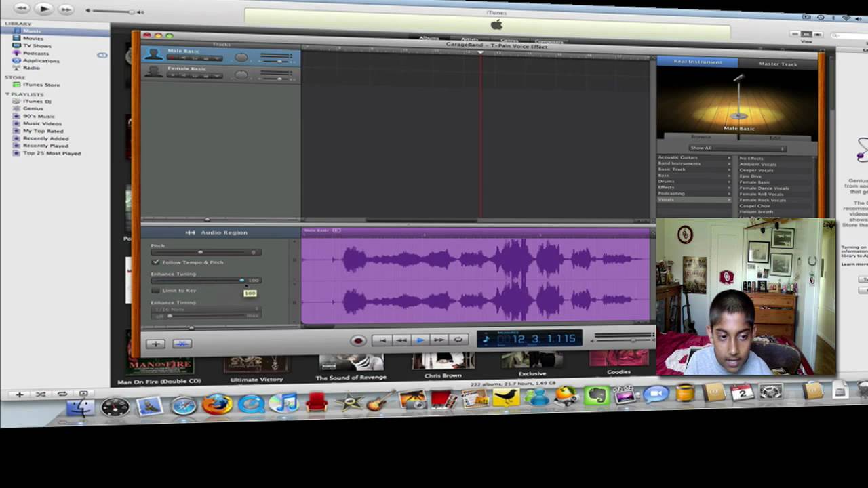This screenshot has width=868, height=488.
Task: Click the iTunes add playlist plus button
Action: (19, 394)
